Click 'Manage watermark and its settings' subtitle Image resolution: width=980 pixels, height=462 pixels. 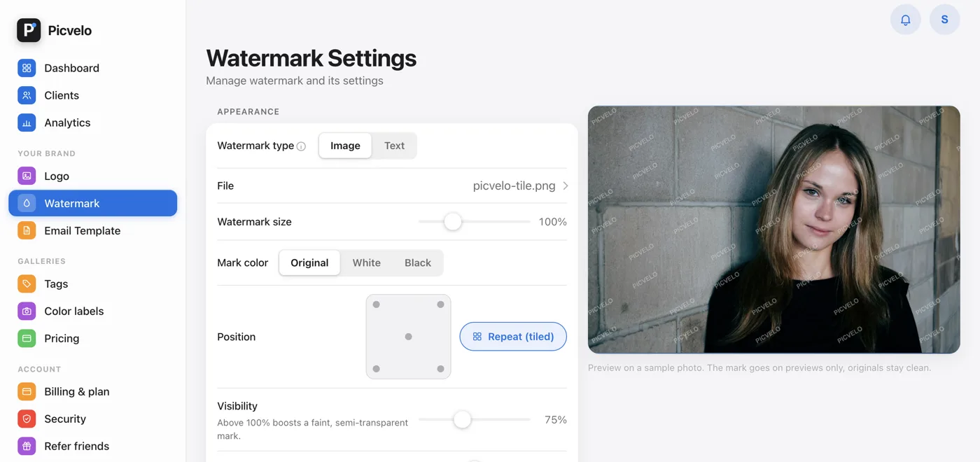pos(295,80)
